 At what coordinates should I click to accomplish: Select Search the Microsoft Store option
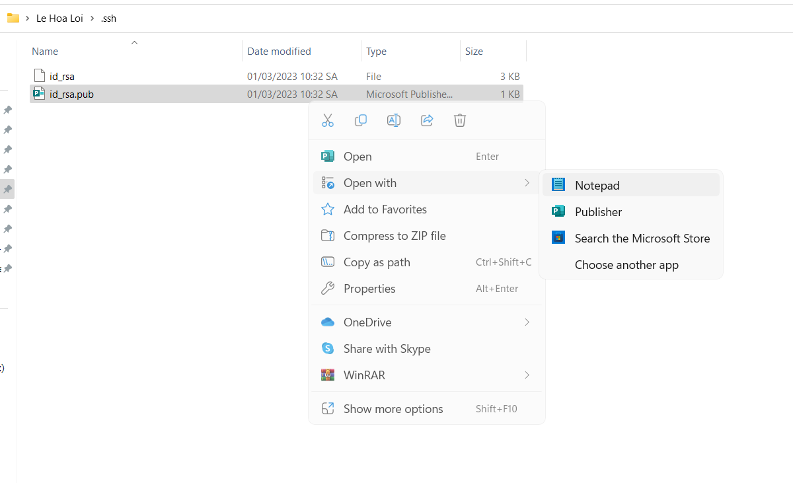641,238
